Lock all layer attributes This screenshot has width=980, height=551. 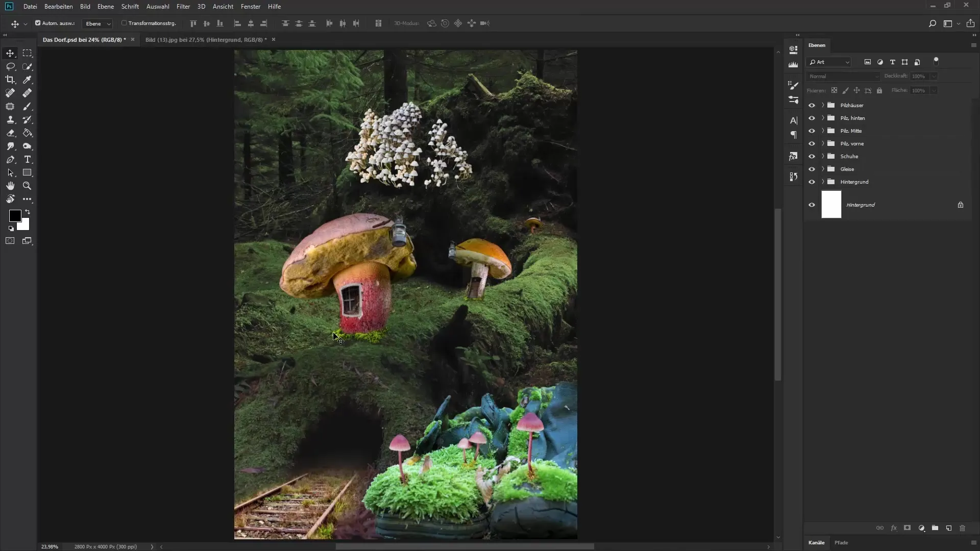coord(879,90)
